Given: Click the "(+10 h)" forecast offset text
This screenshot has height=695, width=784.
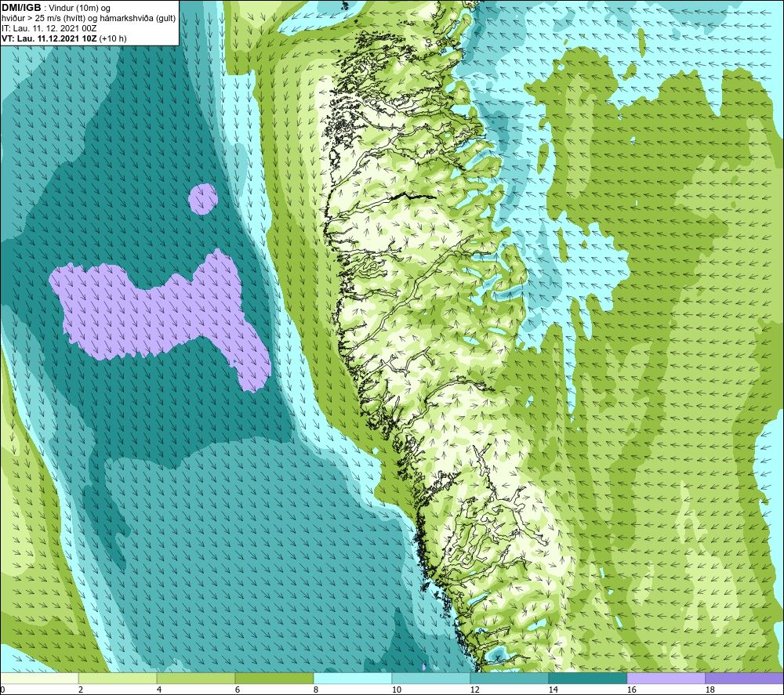Looking at the screenshot, I should (x=113, y=38).
